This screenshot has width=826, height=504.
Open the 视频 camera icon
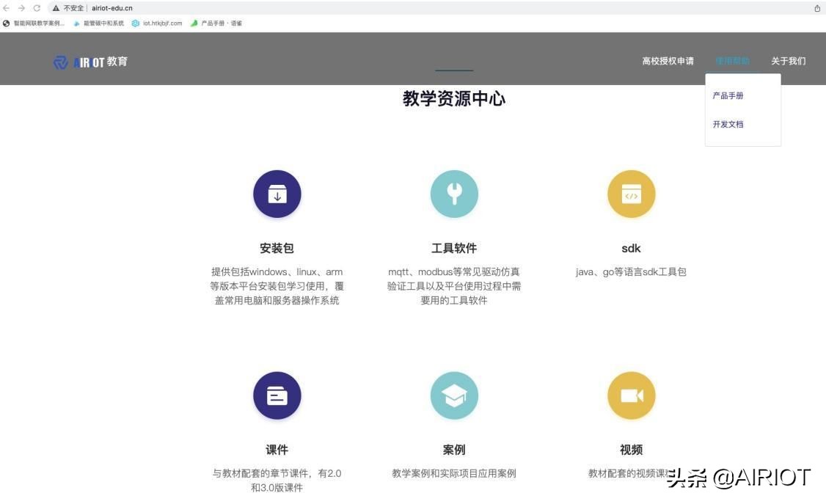click(631, 395)
